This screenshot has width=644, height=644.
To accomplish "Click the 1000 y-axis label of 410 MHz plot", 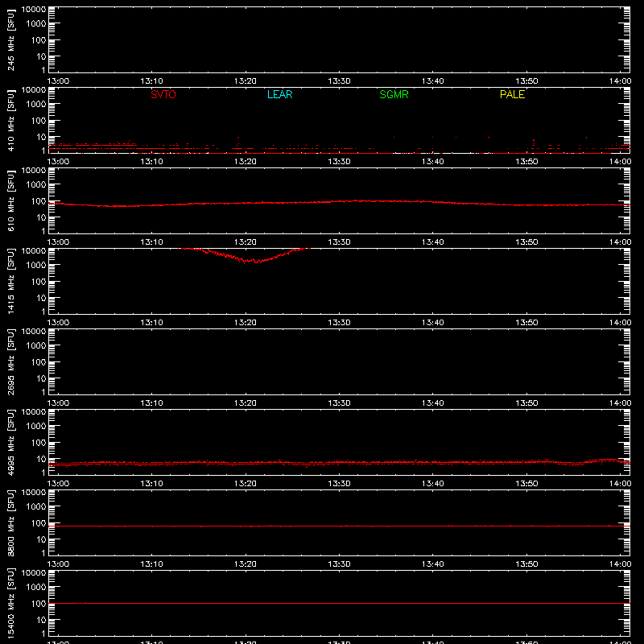I will [36, 105].
